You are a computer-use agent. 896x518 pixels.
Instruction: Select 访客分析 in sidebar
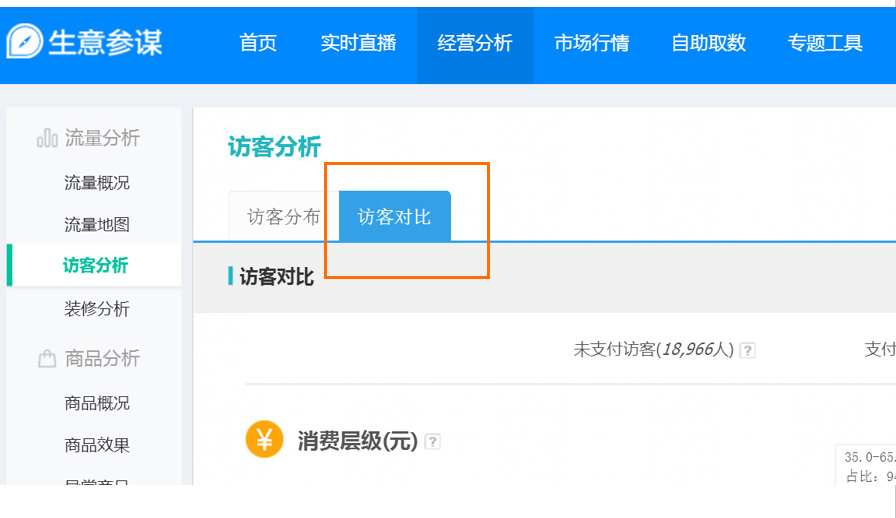[94, 265]
